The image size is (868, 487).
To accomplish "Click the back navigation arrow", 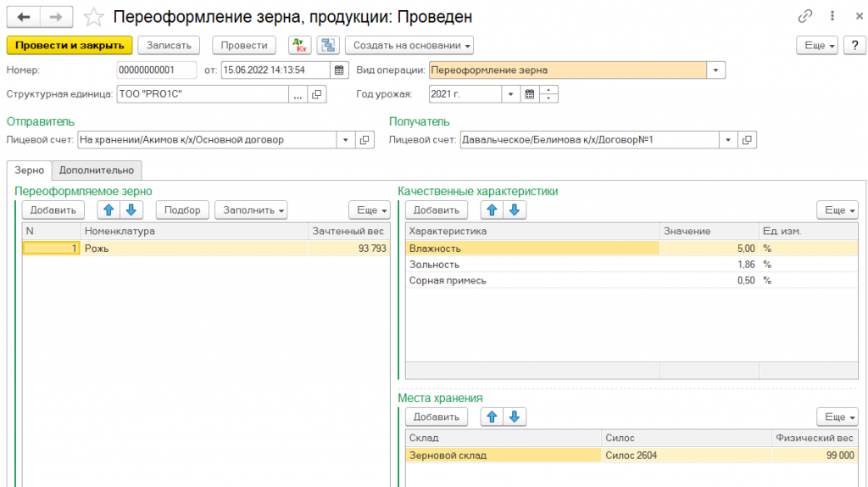I will (x=24, y=17).
